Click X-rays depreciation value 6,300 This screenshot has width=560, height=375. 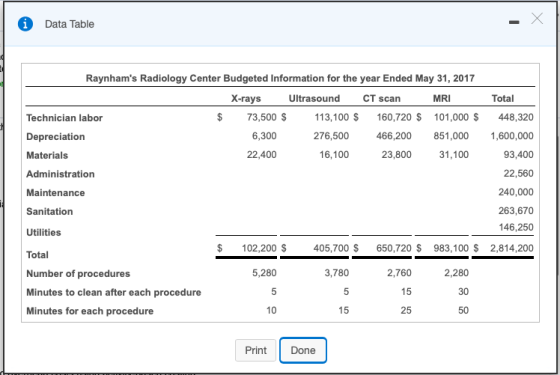pyautogui.click(x=264, y=136)
